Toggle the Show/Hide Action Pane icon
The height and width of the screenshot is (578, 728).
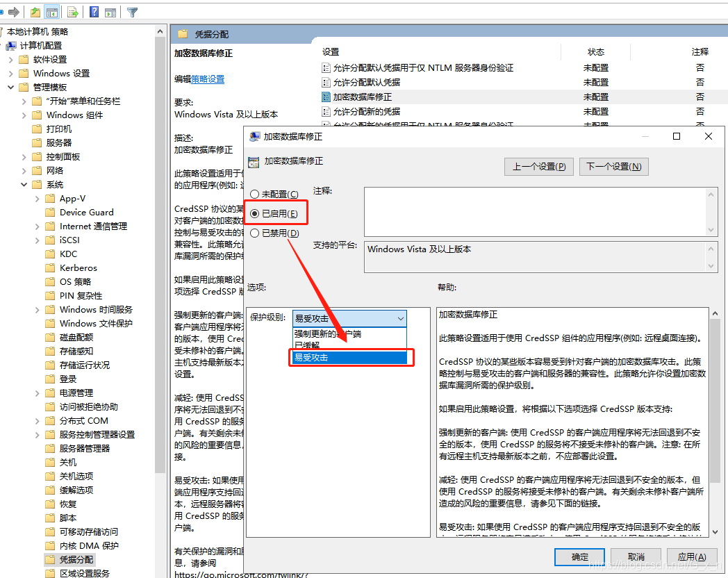[110, 11]
